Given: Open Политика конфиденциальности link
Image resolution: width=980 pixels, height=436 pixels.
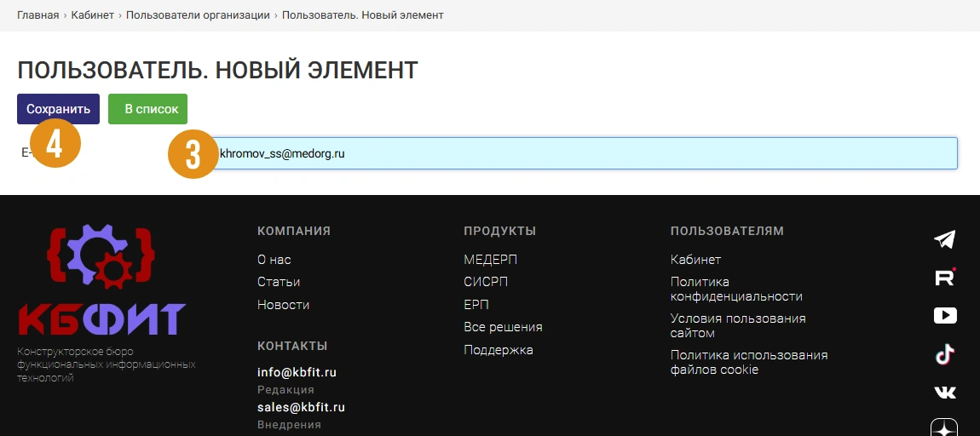Looking at the screenshot, I should (x=736, y=290).
